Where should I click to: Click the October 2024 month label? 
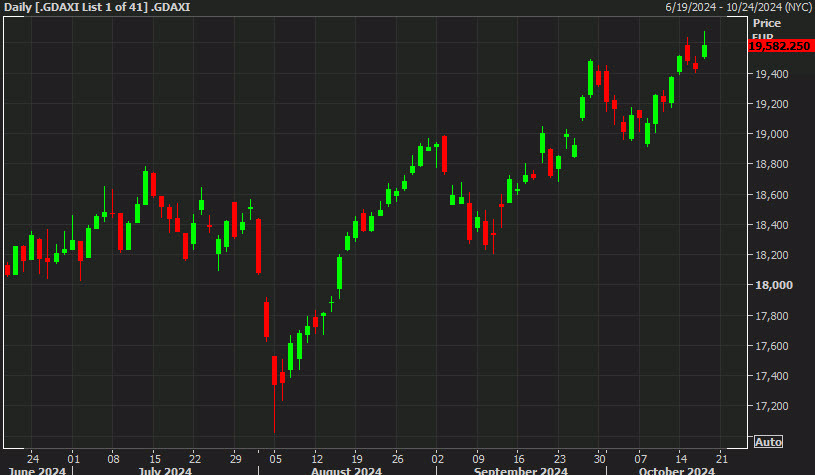point(677,470)
